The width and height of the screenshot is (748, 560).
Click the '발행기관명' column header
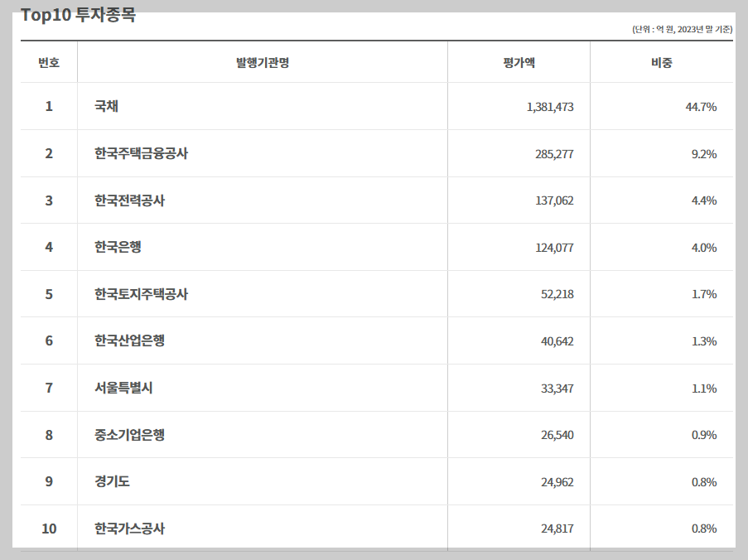[x=263, y=62]
